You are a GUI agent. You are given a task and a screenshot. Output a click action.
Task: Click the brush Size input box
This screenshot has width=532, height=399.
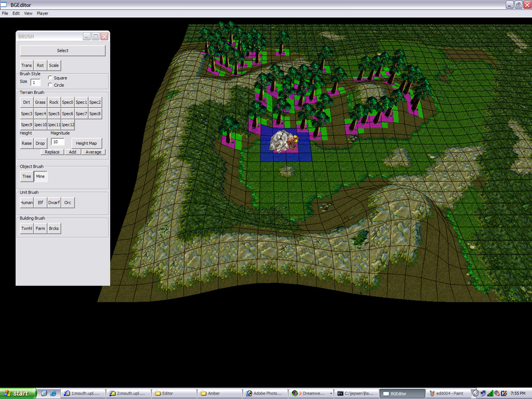35,82
